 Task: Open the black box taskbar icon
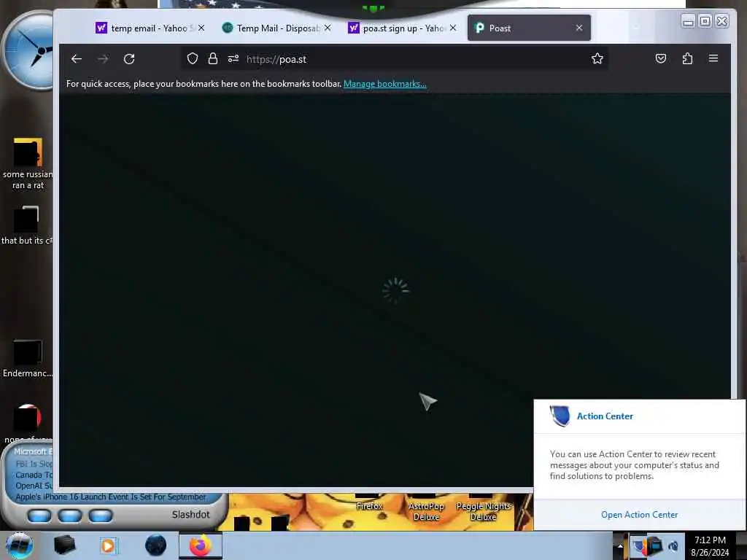64,545
